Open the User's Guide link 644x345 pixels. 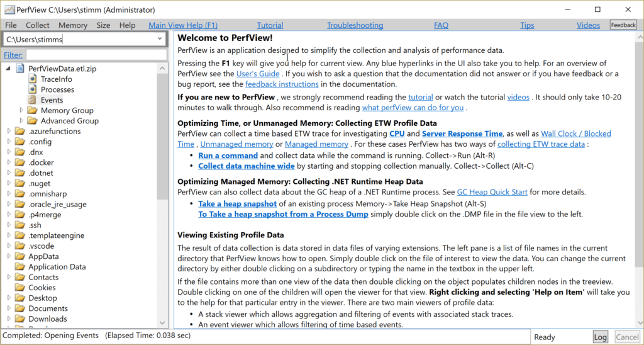(x=258, y=74)
